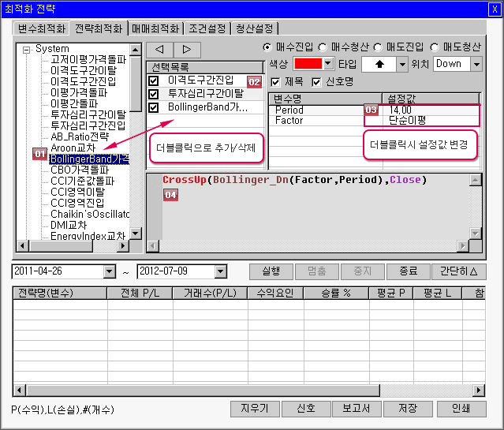Click the left arrow move button
504x430 pixels.
tap(159, 50)
